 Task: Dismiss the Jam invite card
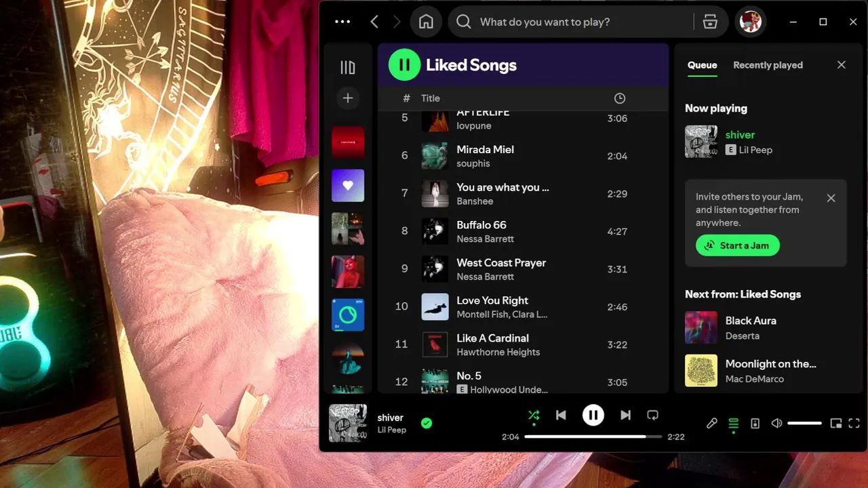(x=831, y=198)
